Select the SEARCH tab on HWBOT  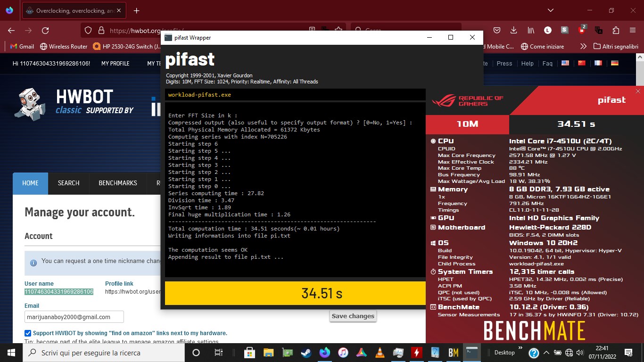click(x=68, y=183)
